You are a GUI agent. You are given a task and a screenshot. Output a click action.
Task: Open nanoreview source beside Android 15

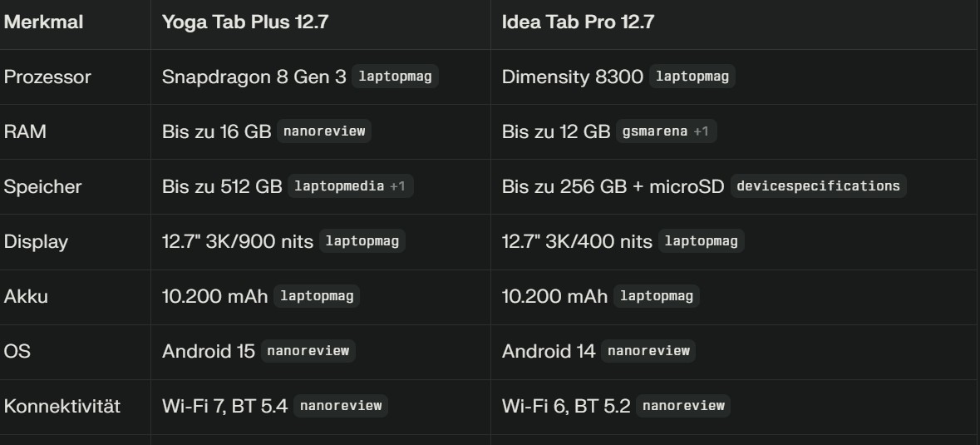pos(308,351)
